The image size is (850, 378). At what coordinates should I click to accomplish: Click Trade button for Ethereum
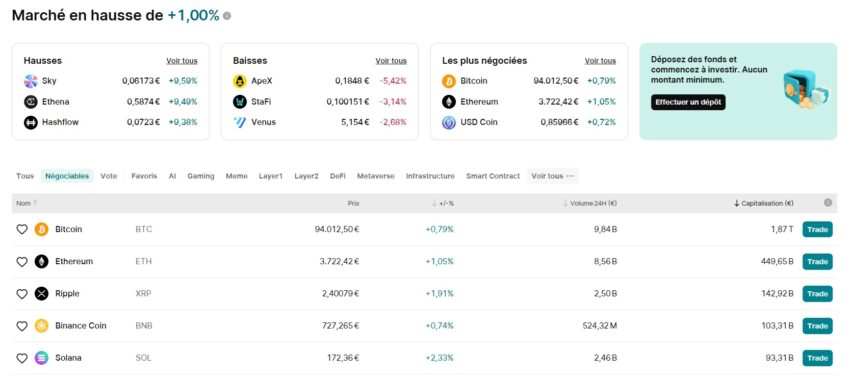point(817,262)
